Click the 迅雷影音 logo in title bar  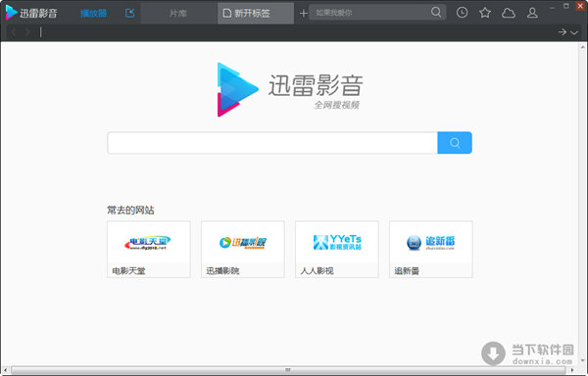31,13
